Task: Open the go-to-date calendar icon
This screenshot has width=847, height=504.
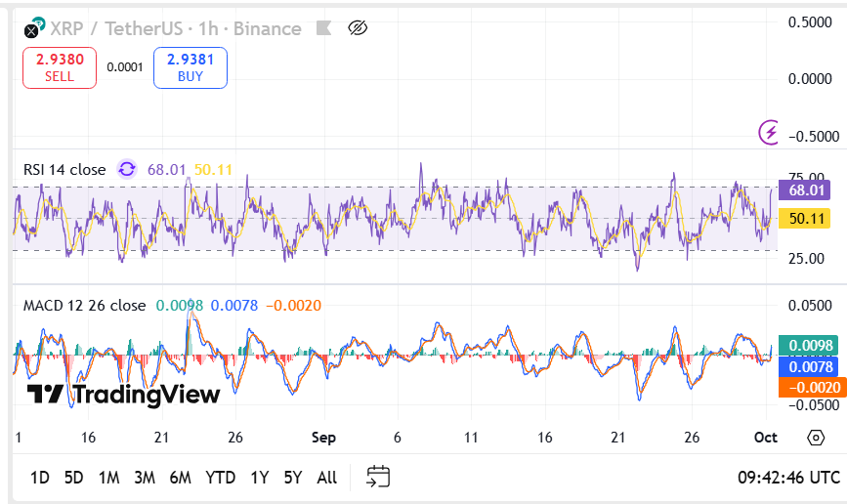Action: tap(378, 477)
